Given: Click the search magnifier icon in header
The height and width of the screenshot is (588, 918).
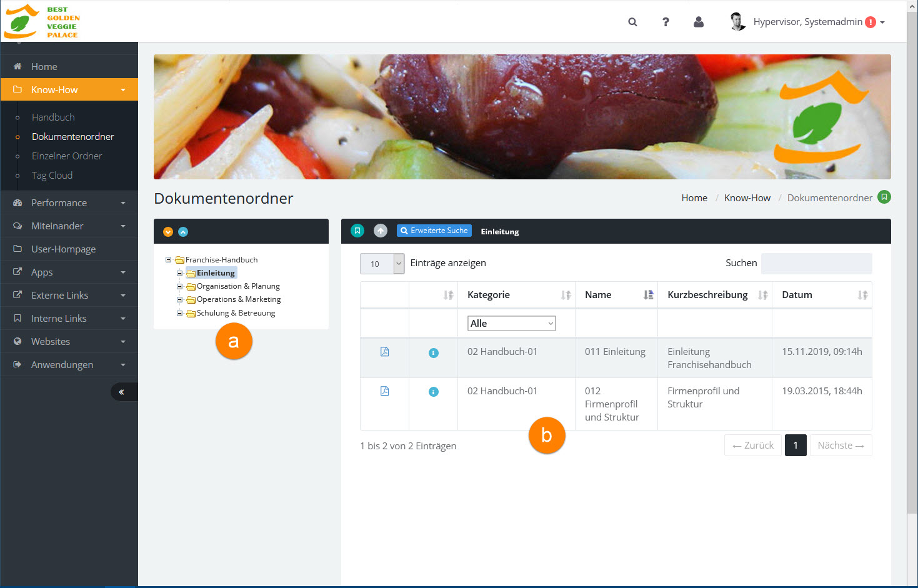Looking at the screenshot, I should tap(632, 22).
